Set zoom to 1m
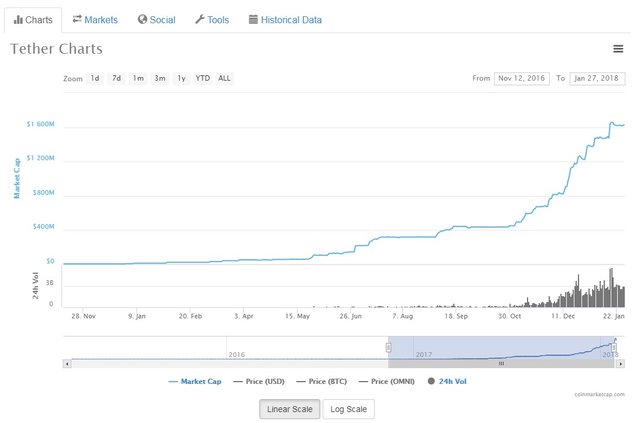640x423 pixels. [138, 78]
